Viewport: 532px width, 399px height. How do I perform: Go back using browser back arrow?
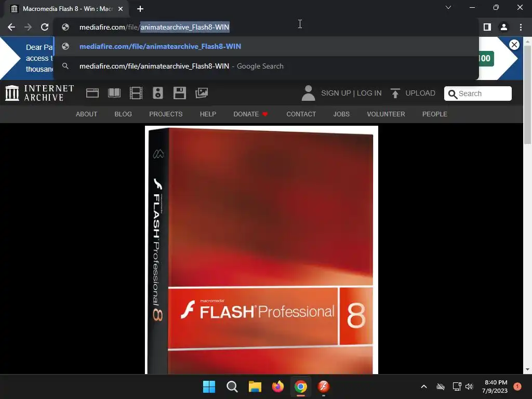click(11, 27)
